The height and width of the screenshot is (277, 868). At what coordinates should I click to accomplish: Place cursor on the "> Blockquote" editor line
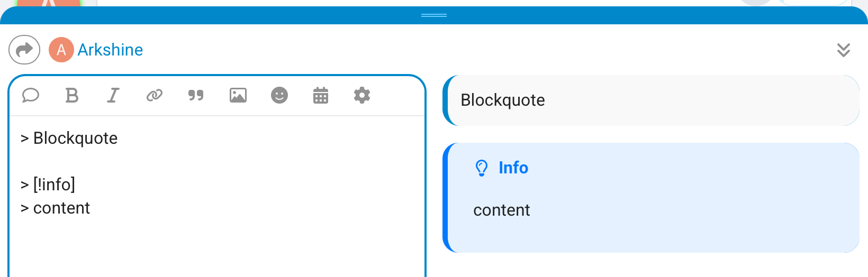(x=75, y=138)
